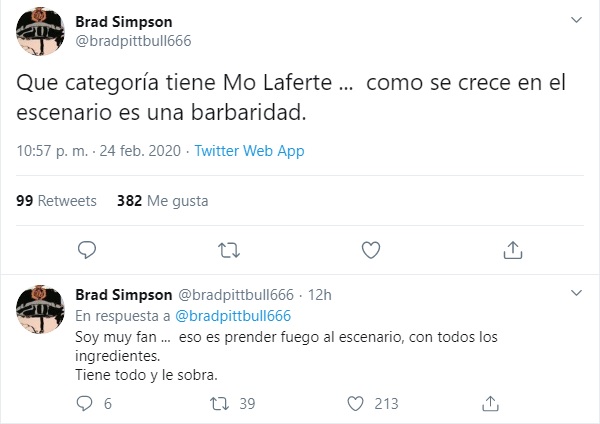
Task: Open the Twitter Web App link
Action: pos(249,152)
